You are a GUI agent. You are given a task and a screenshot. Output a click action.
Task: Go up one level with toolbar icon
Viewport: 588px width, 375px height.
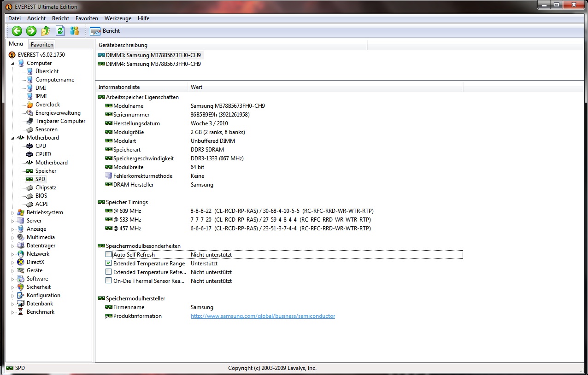pos(46,31)
